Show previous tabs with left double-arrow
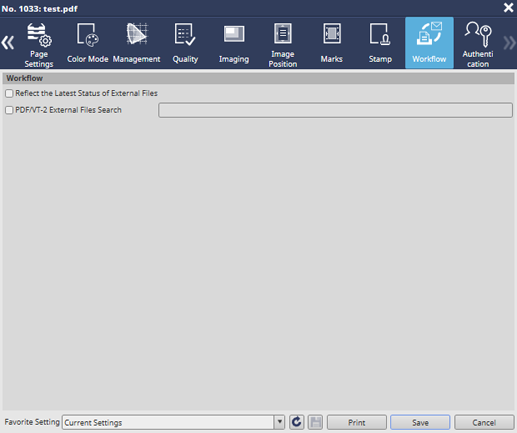 (8, 43)
